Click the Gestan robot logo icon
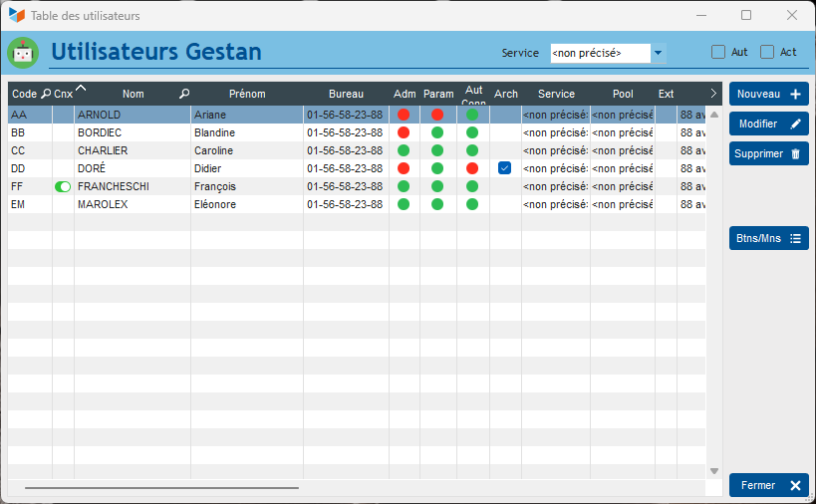Image resolution: width=816 pixels, height=504 pixels. [x=23, y=52]
